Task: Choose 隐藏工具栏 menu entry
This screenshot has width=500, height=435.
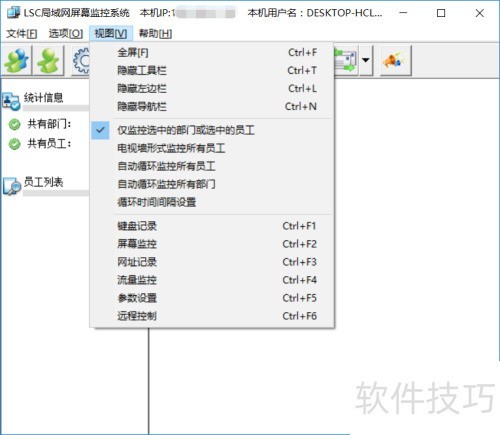Action: 212,71
